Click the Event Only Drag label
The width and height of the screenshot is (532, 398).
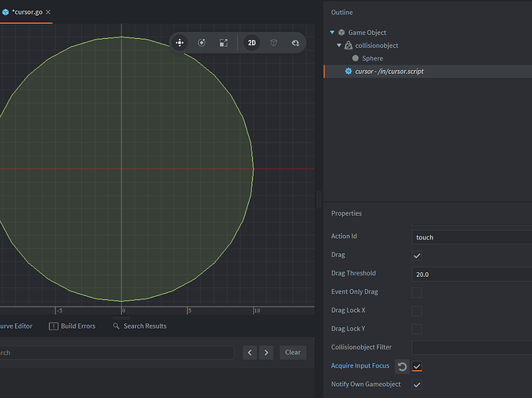click(x=355, y=291)
